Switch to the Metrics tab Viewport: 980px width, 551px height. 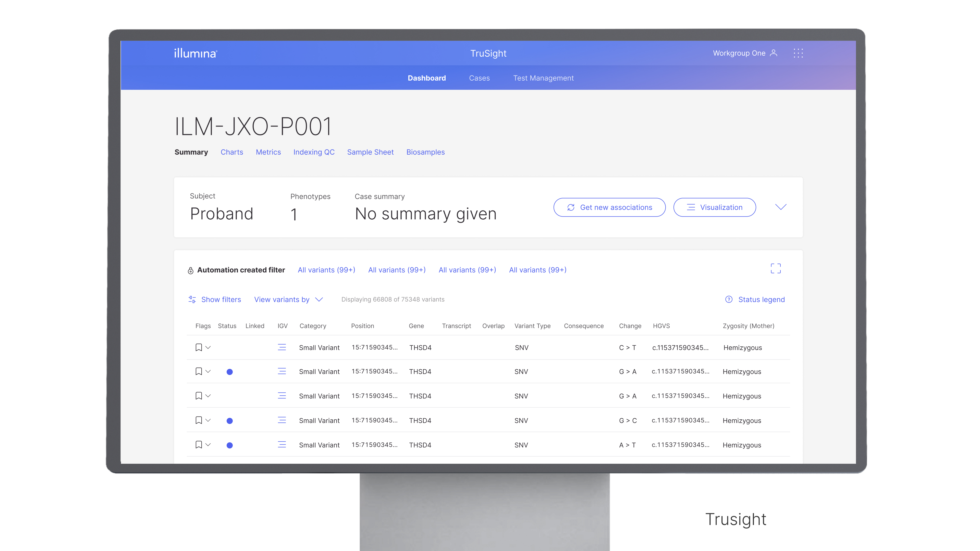coord(268,152)
